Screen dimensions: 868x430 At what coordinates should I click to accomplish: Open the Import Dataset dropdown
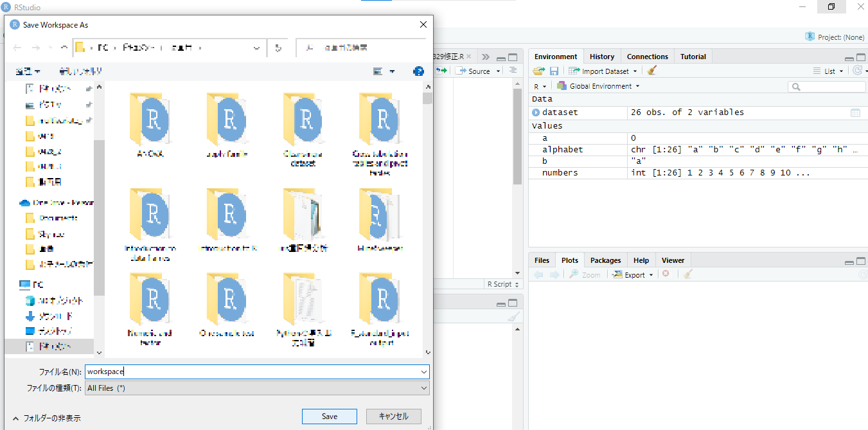[x=603, y=71]
